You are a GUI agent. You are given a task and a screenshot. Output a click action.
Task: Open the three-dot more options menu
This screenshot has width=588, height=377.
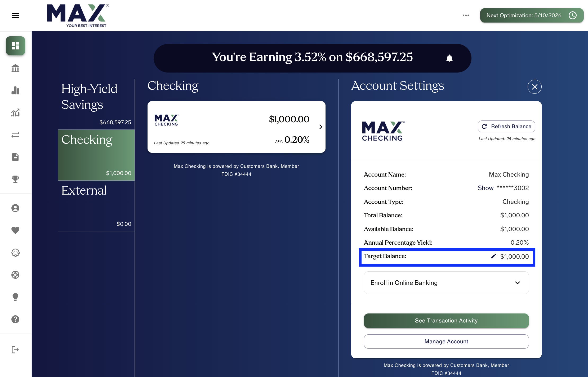pos(466,15)
